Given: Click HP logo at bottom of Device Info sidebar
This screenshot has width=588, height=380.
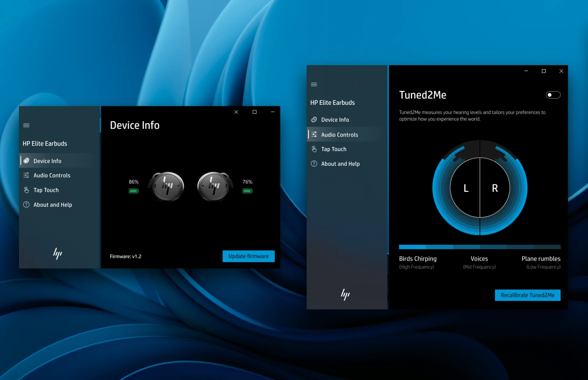Looking at the screenshot, I should (x=58, y=253).
